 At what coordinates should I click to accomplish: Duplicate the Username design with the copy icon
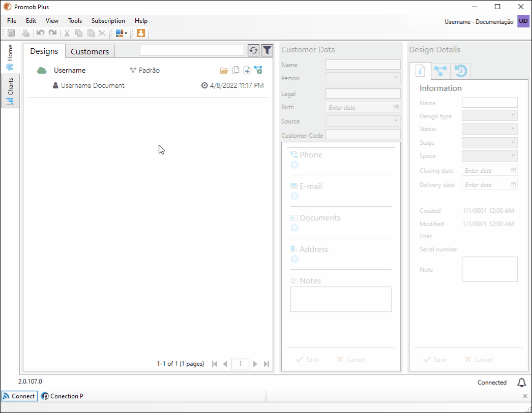tap(235, 70)
